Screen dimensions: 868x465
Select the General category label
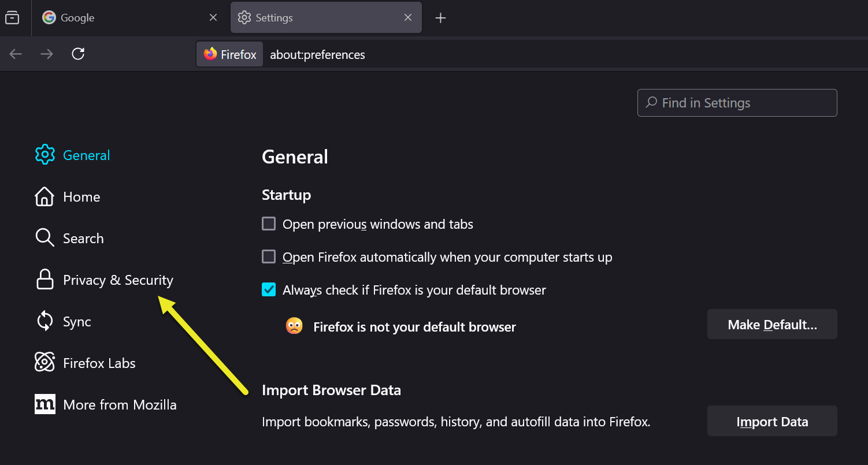click(x=87, y=155)
